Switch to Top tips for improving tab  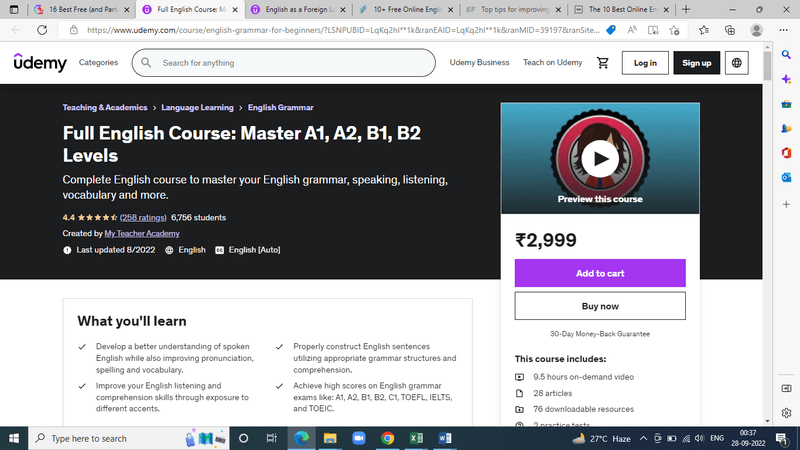(x=513, y=9)
